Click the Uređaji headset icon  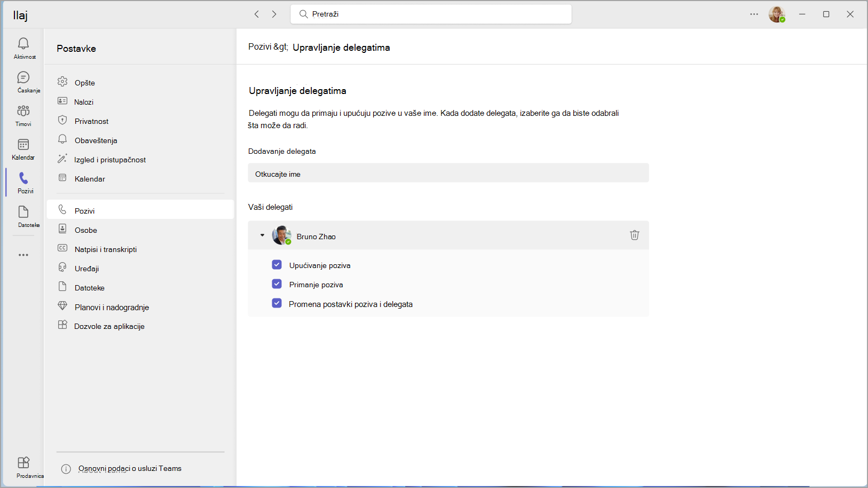pos(62,267)
